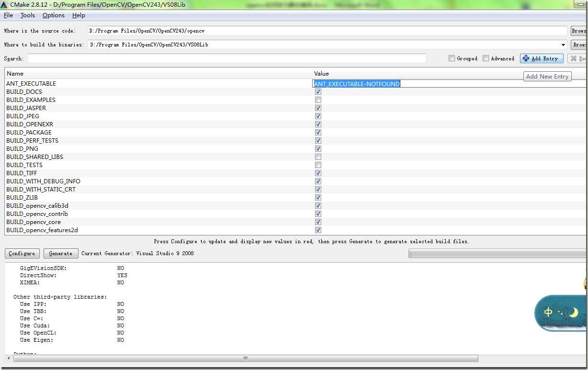Open the build binaries path dropdown

[x=563, y=45]
